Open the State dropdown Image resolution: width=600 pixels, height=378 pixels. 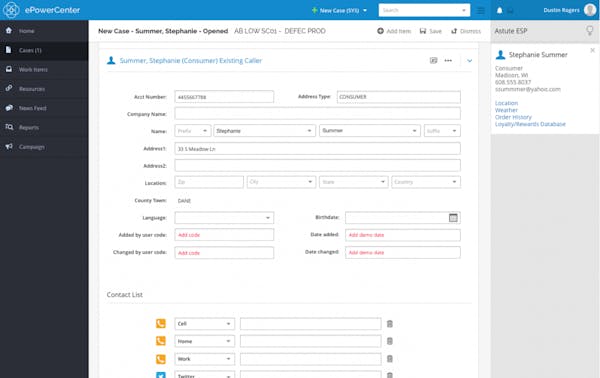(x=354, y=182)
